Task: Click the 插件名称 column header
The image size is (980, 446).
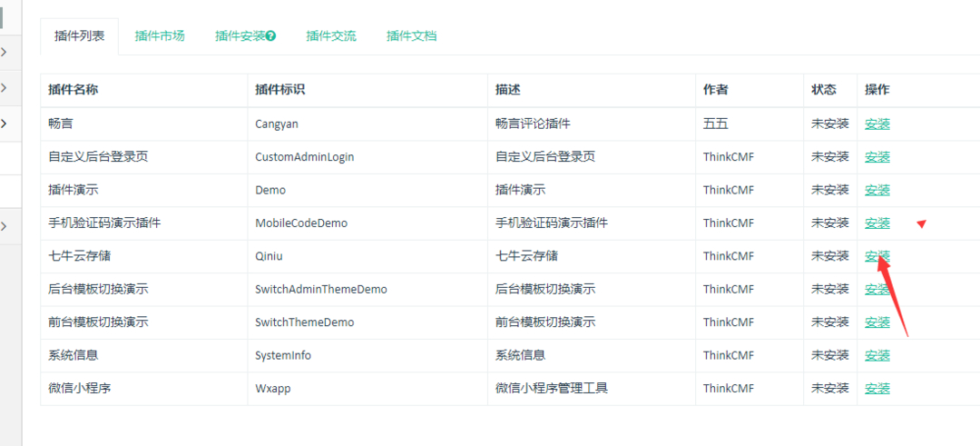Action: pyautogui.click(x=73, y=90)
